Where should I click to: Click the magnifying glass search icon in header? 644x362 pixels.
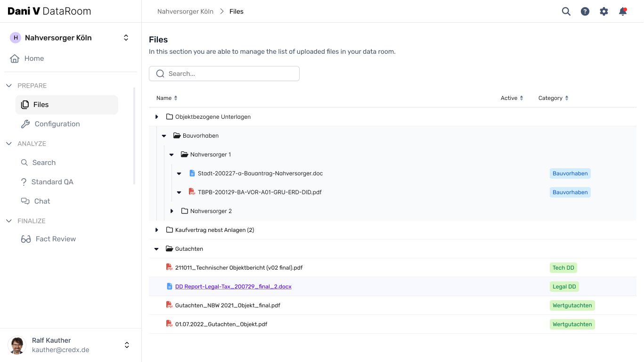pos(566,11)
